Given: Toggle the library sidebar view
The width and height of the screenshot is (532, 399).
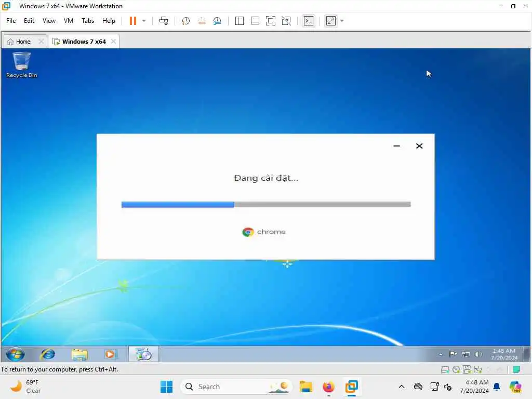Looking at the screenshot, I should click(x=239, y=21).
